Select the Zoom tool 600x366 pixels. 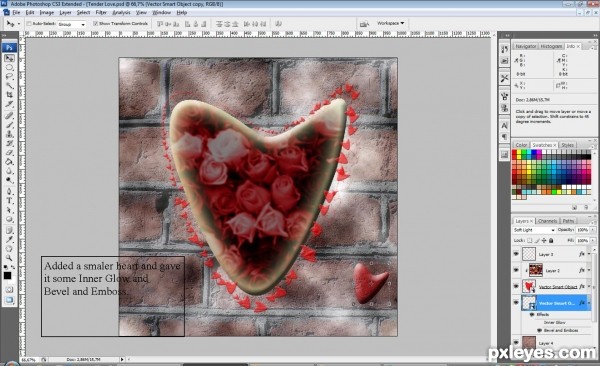(x=9, y=258)
